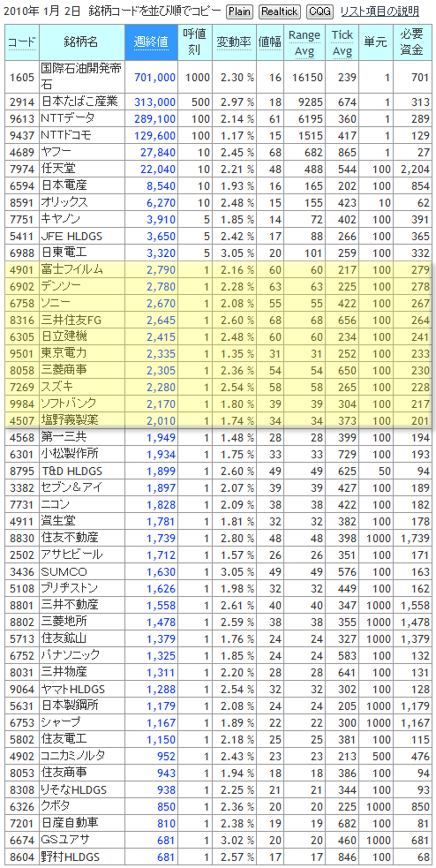Select the 701,000 price for 国際石油開発帝石
The width and height of the screenshot is (436, 868).
[x=155, y=78]
